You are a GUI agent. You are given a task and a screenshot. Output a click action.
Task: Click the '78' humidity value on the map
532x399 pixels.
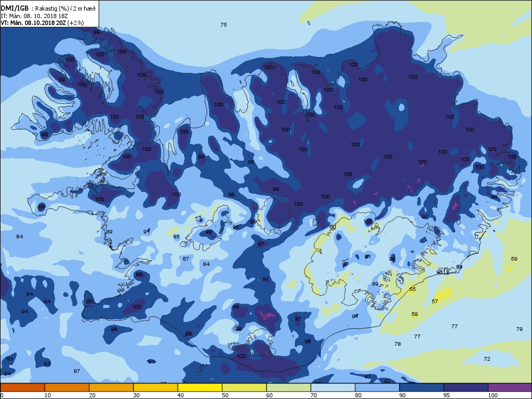point(397,344)
